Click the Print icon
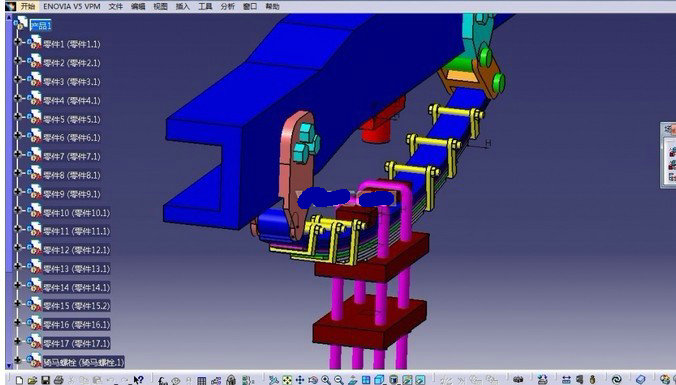This screenshot has height=385, width=676. [x=59, y=380]
